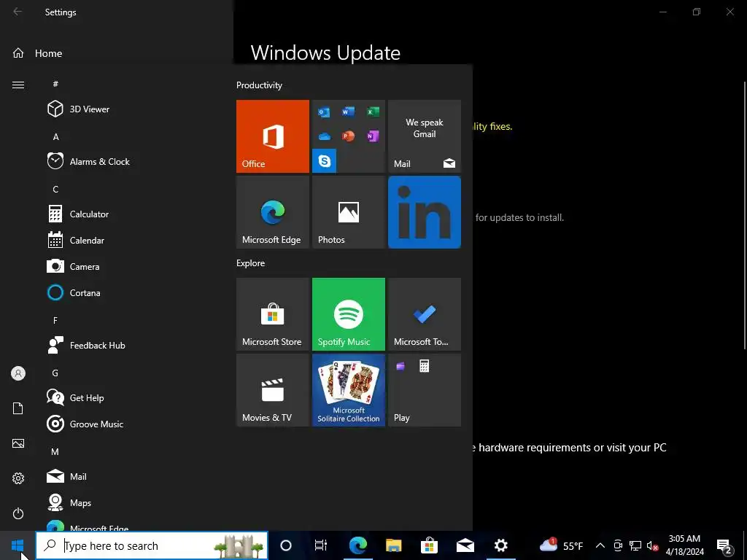This screenshot has width=747, height=560.
Task: Click the letter C group header
Action: [x=55, y=189]
